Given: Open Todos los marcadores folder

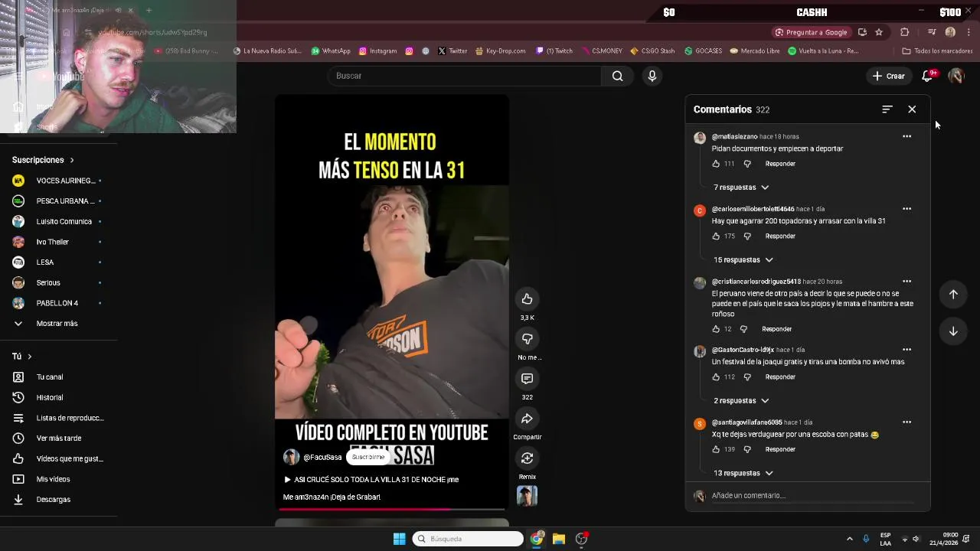Looking at the screenshot, I should pyautogui.click(x=937, y=51).
